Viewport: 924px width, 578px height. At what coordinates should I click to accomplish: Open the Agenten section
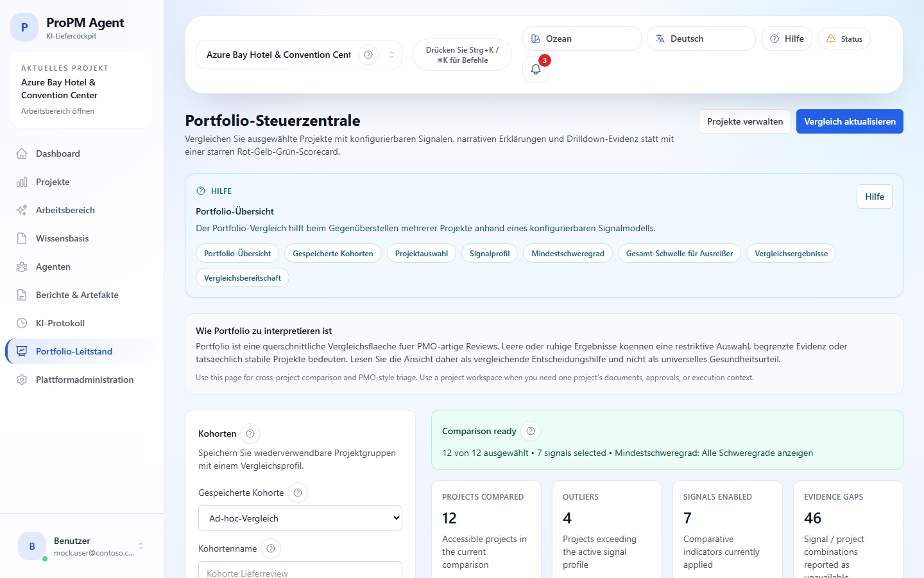tap(53, 267)
